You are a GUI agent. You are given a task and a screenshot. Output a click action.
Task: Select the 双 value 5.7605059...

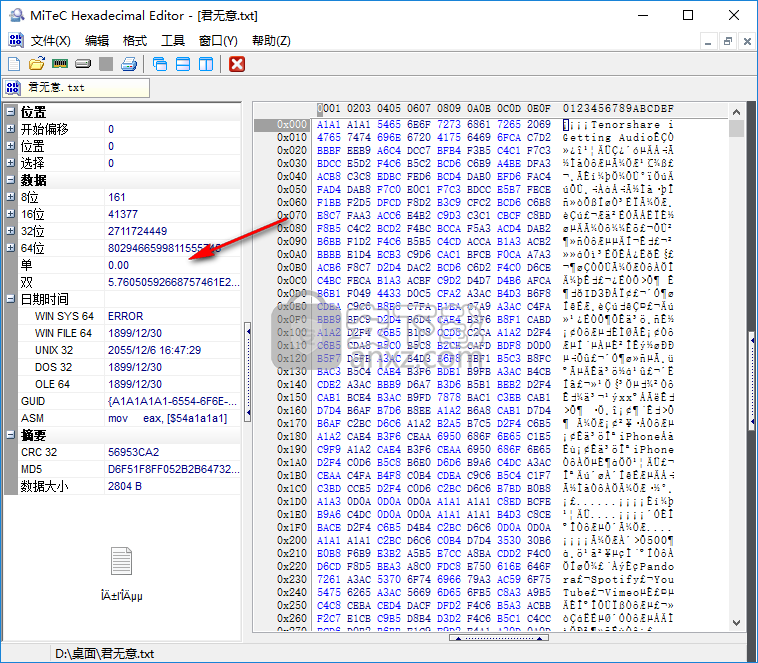tap(174, 282)
